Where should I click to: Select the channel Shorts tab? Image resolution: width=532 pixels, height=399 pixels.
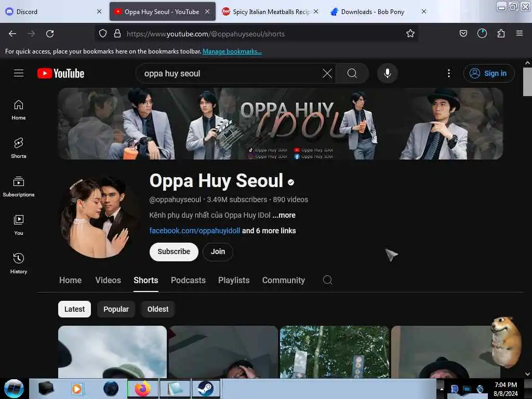(x=145, y=280)
